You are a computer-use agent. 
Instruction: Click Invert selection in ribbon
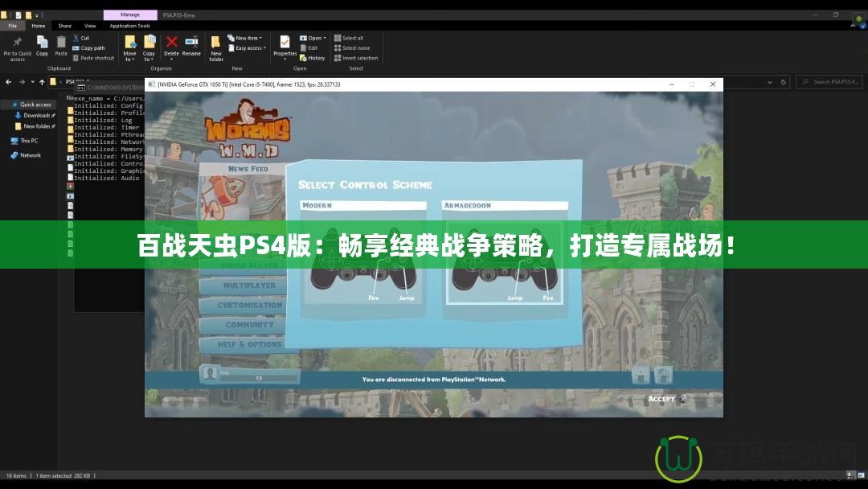tap(356, 58)
